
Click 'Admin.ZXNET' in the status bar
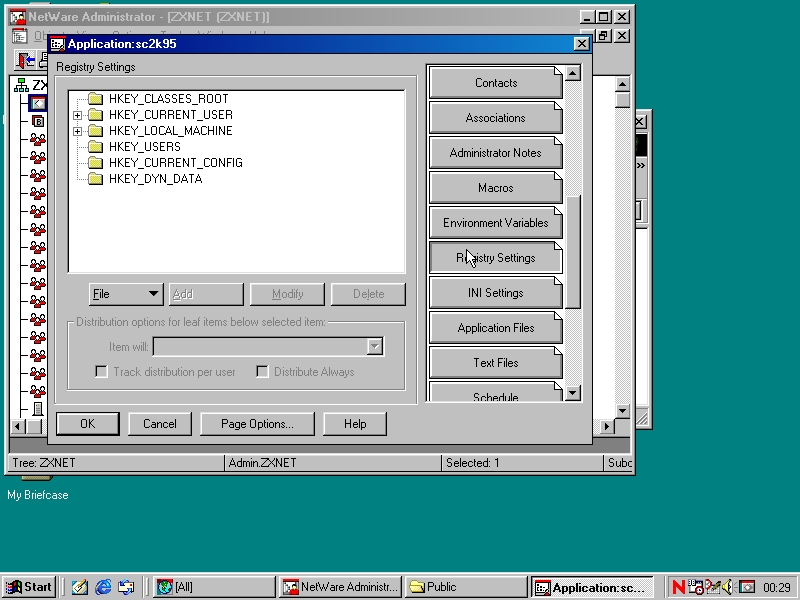pyautogui.click(x=262, y=463)
